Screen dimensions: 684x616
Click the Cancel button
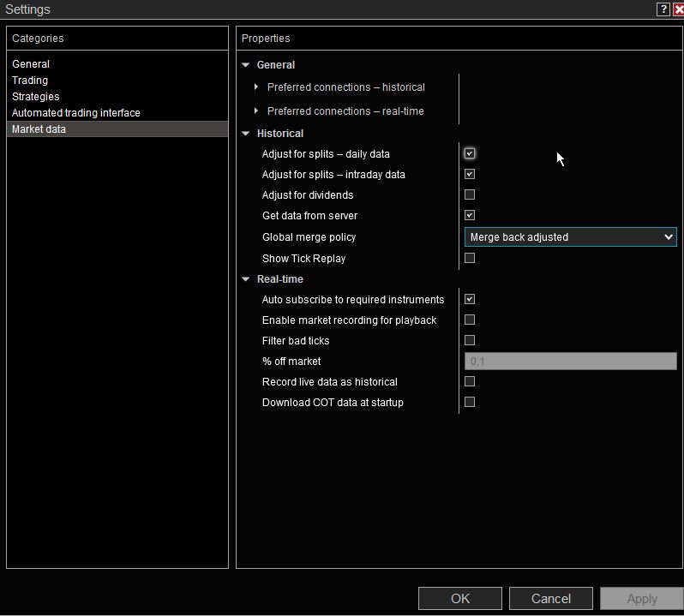click(551, 599)
